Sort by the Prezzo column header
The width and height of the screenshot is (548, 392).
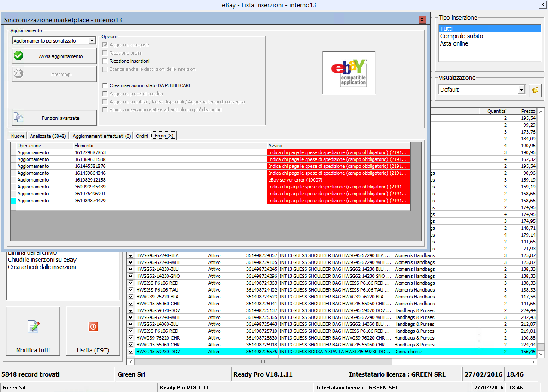click(x=522, y=111)
